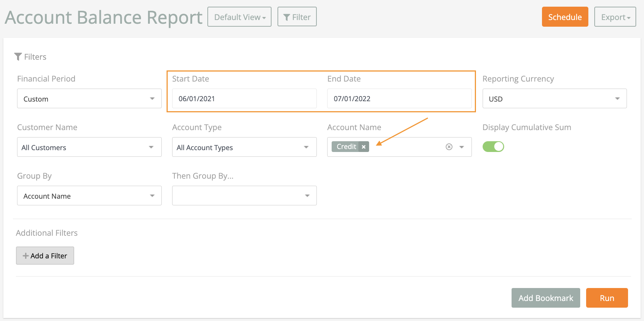Click the End Date input field
644x321 pixels.
[x=400, y=99]
